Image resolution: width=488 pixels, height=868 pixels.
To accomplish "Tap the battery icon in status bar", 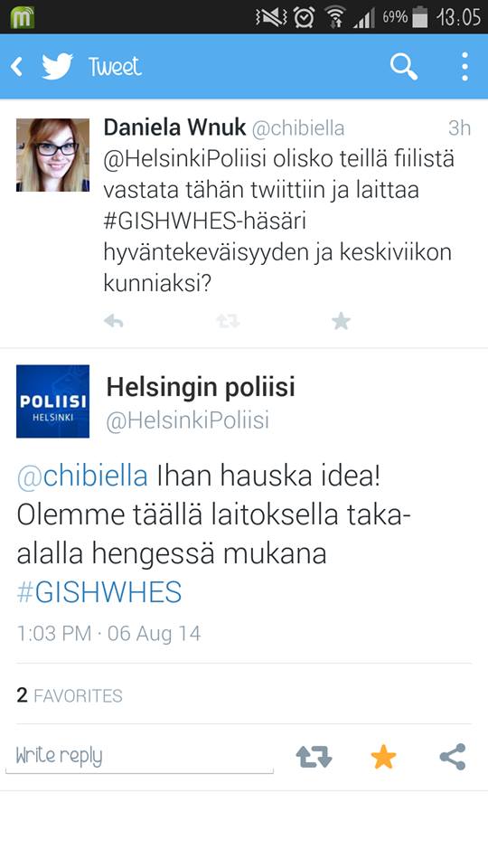I will point(420,17).
